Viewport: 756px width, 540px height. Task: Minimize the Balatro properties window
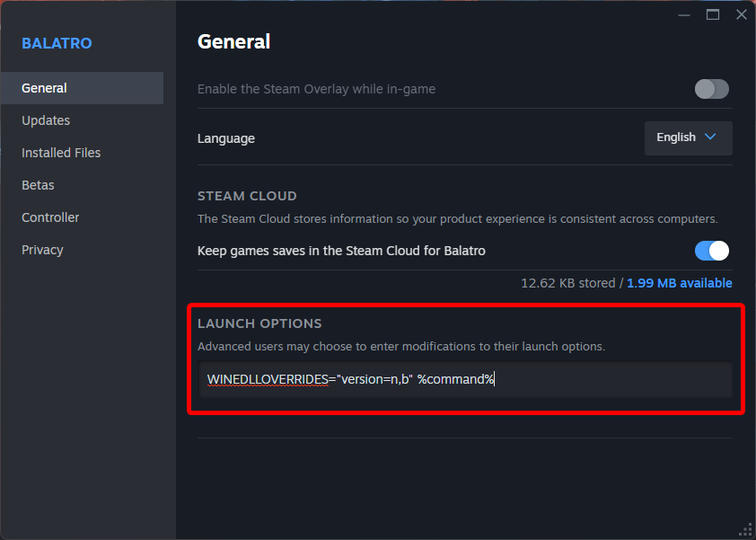tap(685, 14)
